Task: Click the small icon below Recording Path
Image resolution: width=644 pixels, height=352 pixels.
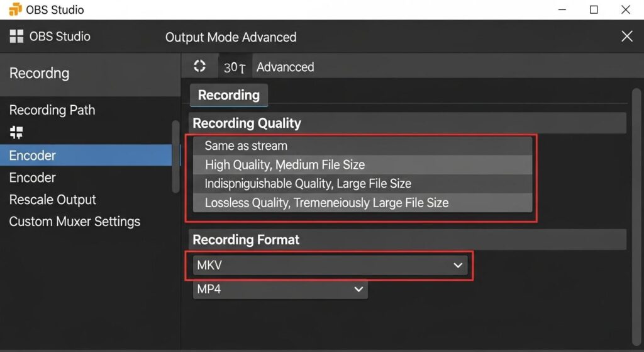Action: 16,132
